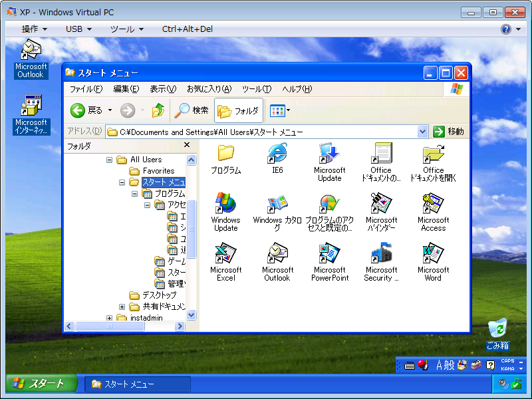This screenshot has height=399, width=532.
Task: Open the ツール(T) menu in Explorer
Action: (256, 89)
